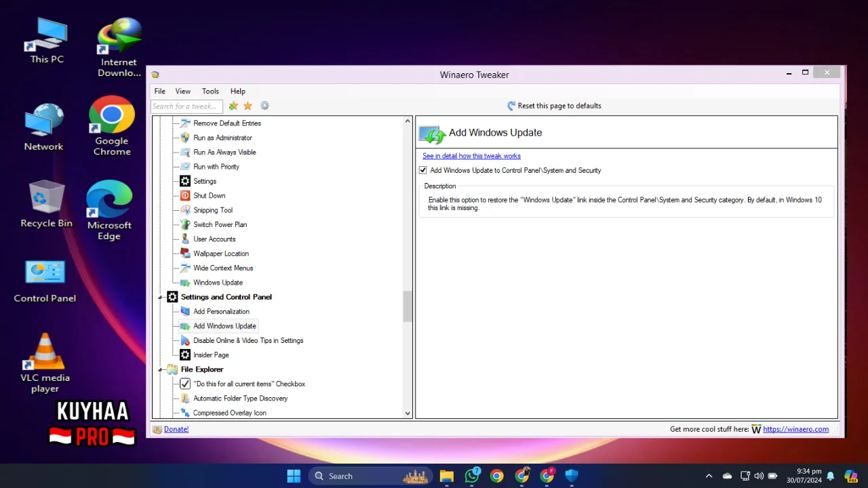The height and width of the screenshot is (488, 868).
Task: Click the Wallpaper Location tree icon
Action: coord(185,253)
